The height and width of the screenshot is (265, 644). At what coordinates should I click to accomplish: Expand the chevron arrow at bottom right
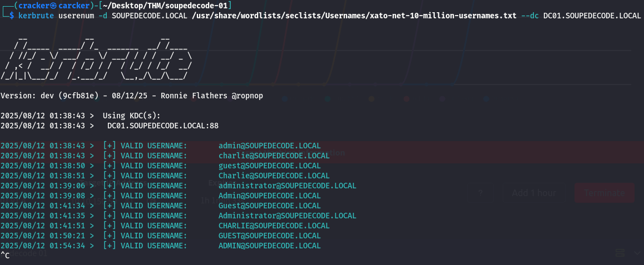pos(637,252)
